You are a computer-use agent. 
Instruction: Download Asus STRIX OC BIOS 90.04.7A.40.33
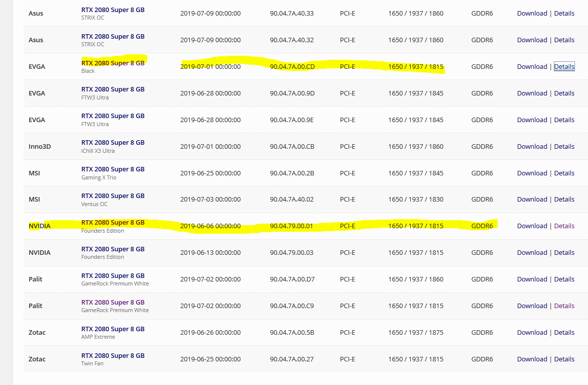(x=532, y=14)
